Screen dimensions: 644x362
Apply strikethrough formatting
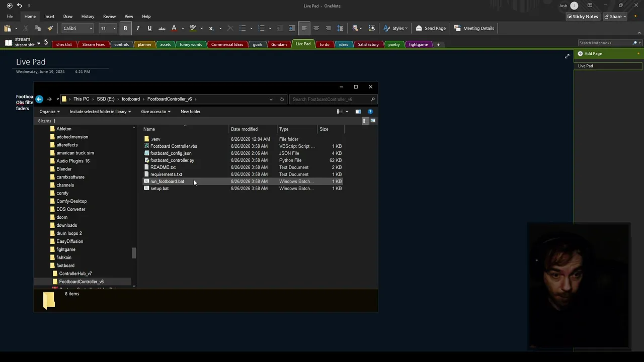(162, 28)
